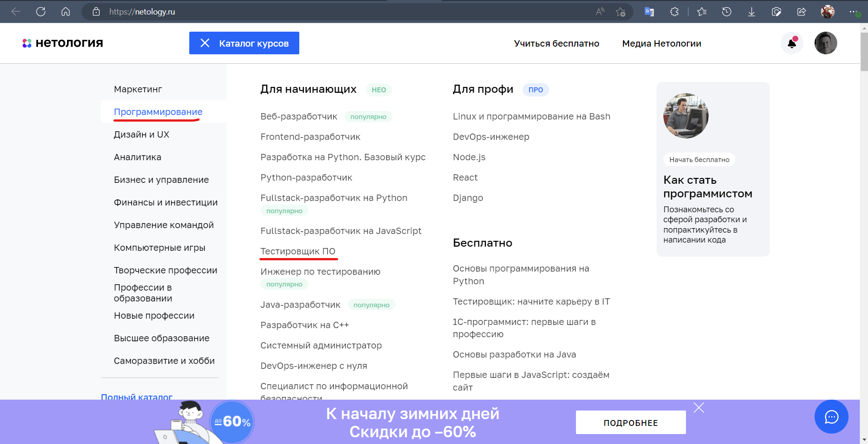The height and width of the screenshot is (444, 868).
Task: Open the share icon in the browser toolbar
Action: click(801, 12)
